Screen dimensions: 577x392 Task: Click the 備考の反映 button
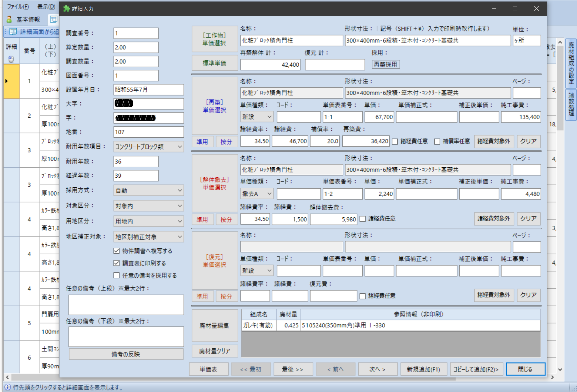pyautogui.click(x=126, y=354)
